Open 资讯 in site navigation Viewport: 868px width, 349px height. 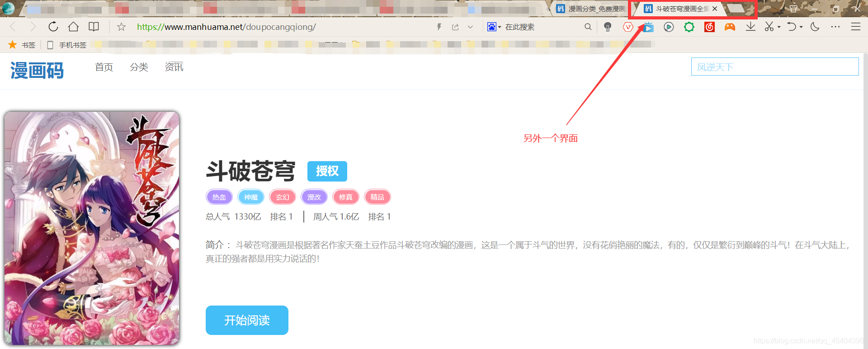(x=174, y=67)
